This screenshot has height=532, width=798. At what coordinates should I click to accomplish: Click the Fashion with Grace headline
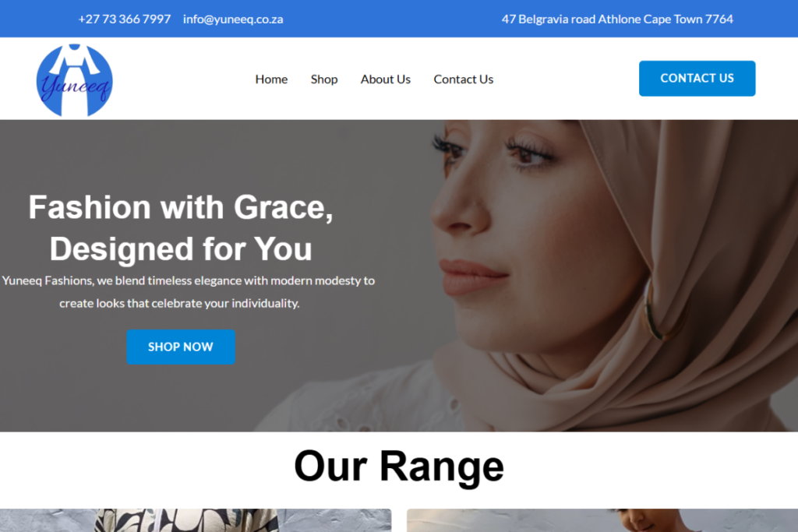click(x=181, y=207)
